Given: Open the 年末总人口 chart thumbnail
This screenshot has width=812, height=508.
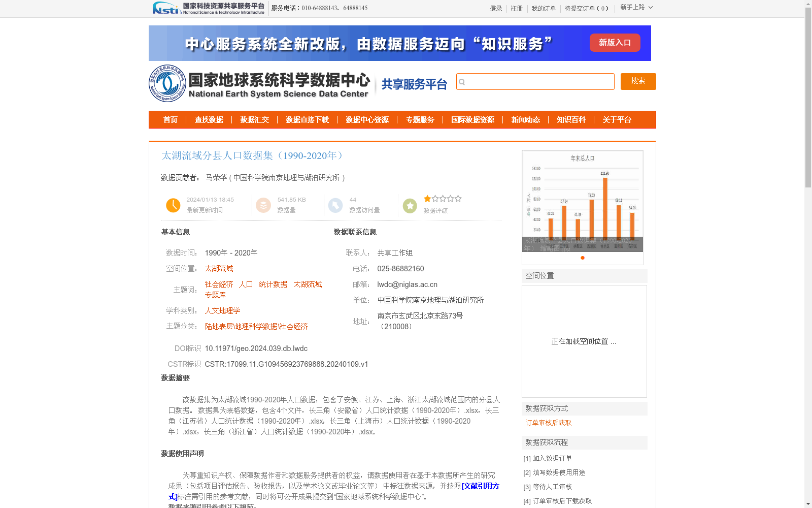Looking at the screenshot, I should (583, 201).
